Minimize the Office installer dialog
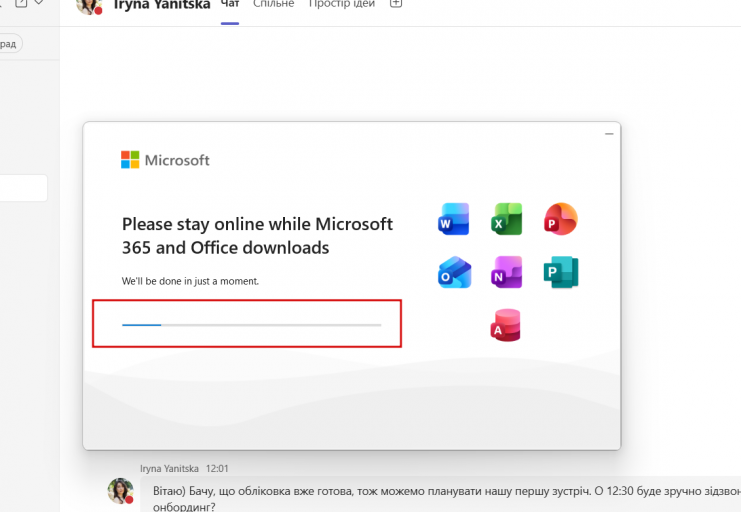Screen dimensions: 741x512 pyautogui.click(x=609, y=134)
